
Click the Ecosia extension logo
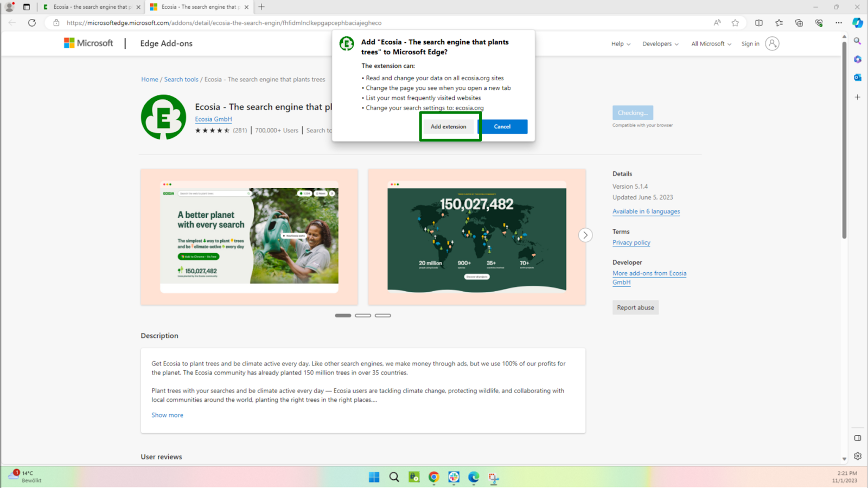pos(163,117)
